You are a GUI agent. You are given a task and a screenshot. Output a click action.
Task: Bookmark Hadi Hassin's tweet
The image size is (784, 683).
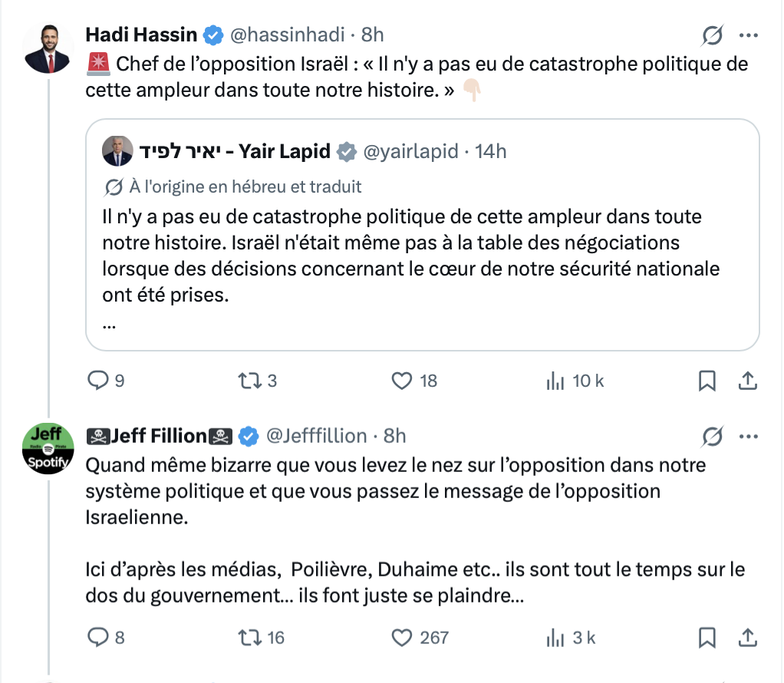coord(707,380)
